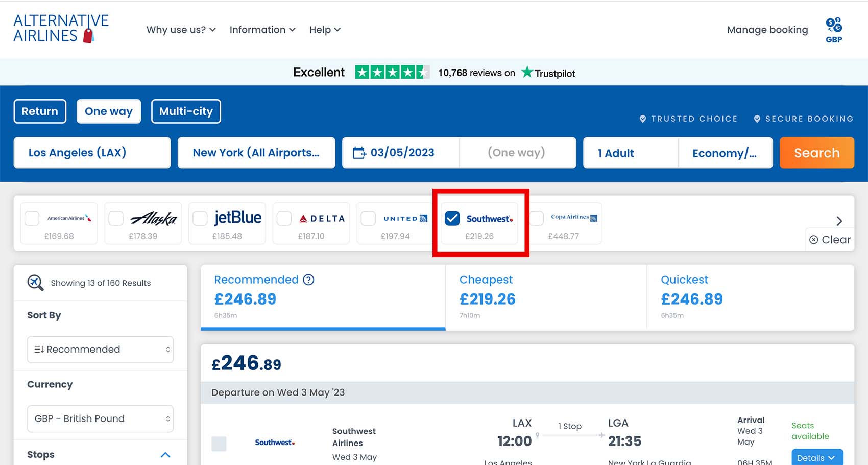Open the Why use us menu
868x465 pixels.
point(181,30)
